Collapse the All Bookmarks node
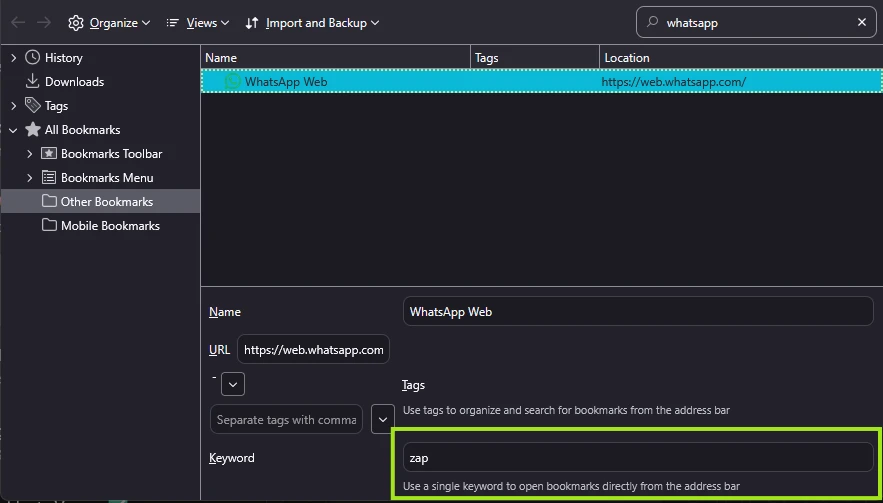The width and height of the screenshot is (883, 503). pyautogui.click(x=14, y=130)
